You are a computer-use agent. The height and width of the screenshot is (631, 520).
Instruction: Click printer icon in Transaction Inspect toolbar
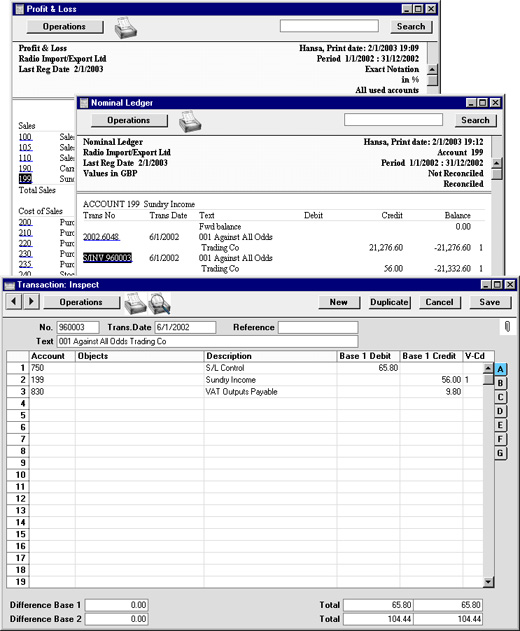click(x=135, y=303)
